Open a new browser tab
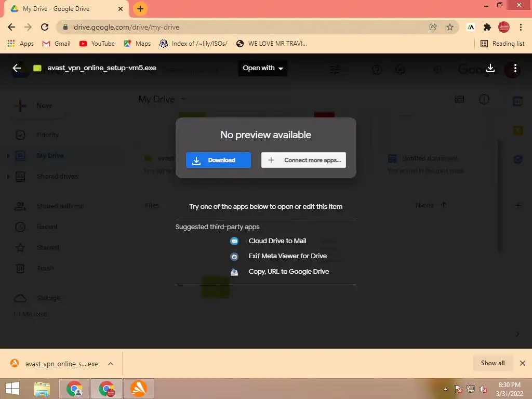This screenshot has height=399, width=532. 140,9
